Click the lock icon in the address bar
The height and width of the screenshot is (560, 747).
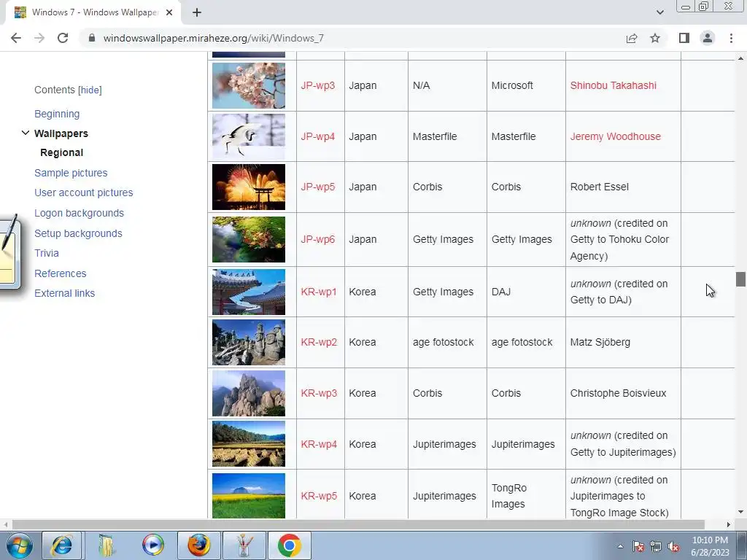[92, 38]
